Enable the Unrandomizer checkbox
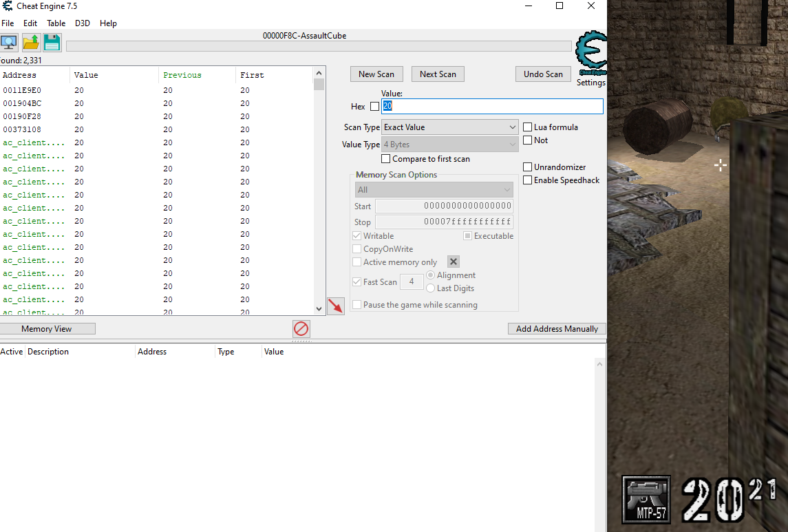Screen dimensions: 788x532 [x=528, y=167]
